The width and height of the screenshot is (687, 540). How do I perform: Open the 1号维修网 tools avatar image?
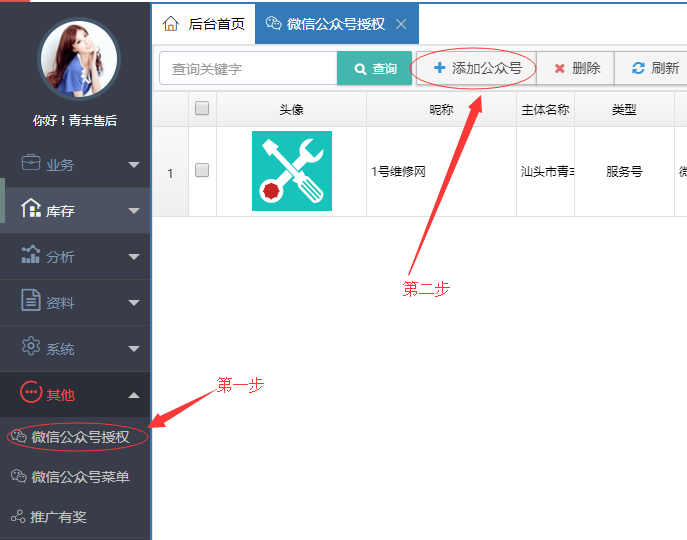click(x=292, y=171)
